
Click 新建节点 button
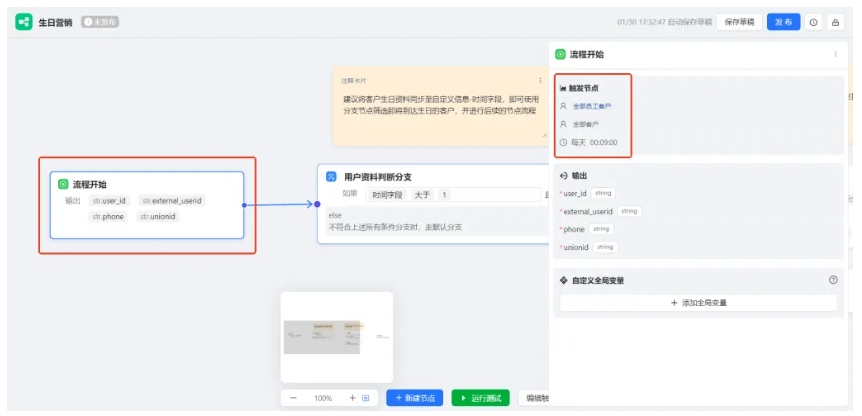(415, 398)
